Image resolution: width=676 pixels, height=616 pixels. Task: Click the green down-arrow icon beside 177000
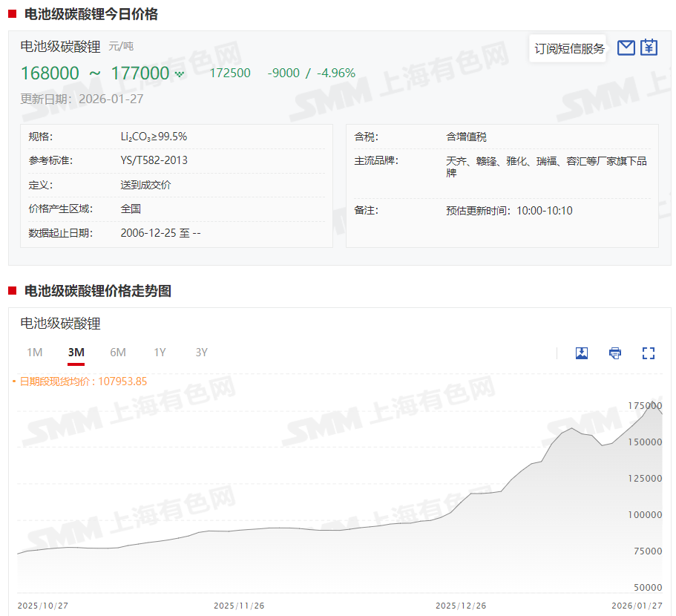click(x=179, y=73)
